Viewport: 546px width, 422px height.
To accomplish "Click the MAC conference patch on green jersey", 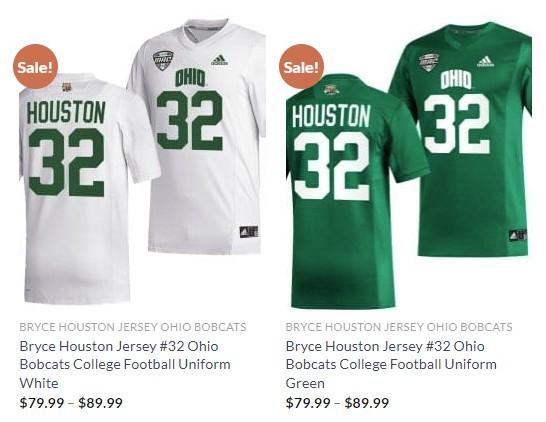I will click(429, 62).
